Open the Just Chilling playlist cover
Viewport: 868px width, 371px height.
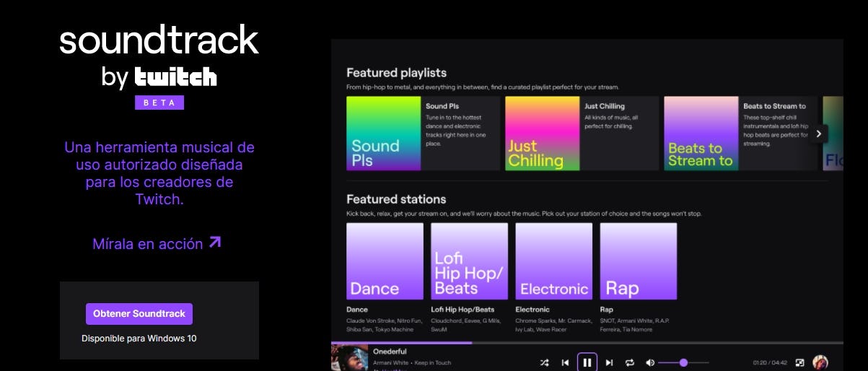click(x=542, y=134)
